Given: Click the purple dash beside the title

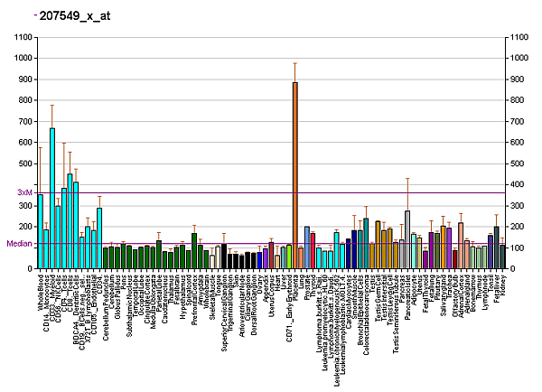Looking at the screenshot, I should 34,15.
